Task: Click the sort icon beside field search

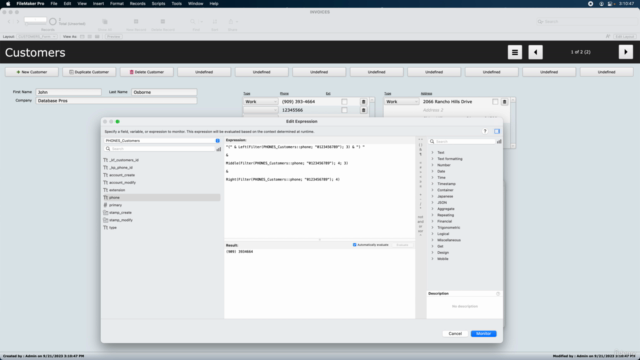Action: (x=219, y=149)
